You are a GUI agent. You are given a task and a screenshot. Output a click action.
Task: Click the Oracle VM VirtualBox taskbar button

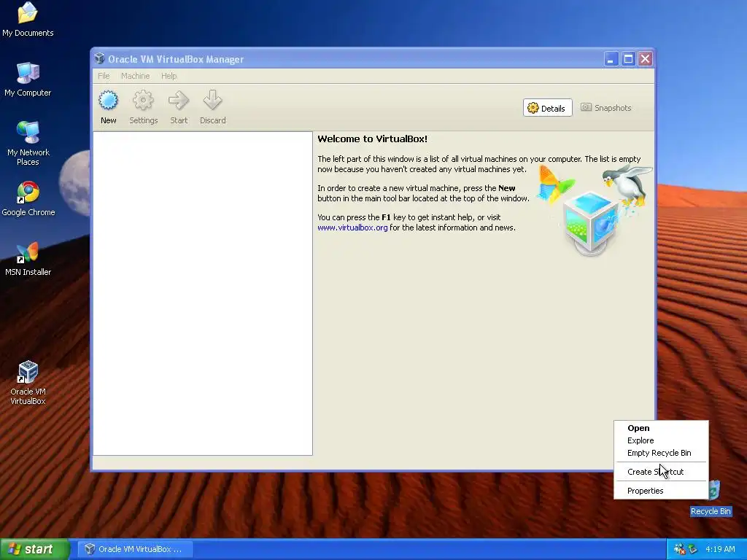(x=135, y=549)
